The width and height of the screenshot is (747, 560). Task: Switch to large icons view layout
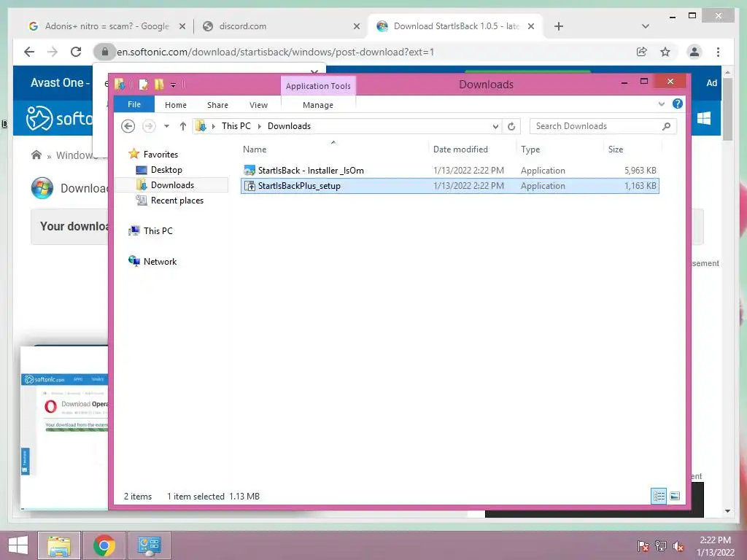coord(675,496)
